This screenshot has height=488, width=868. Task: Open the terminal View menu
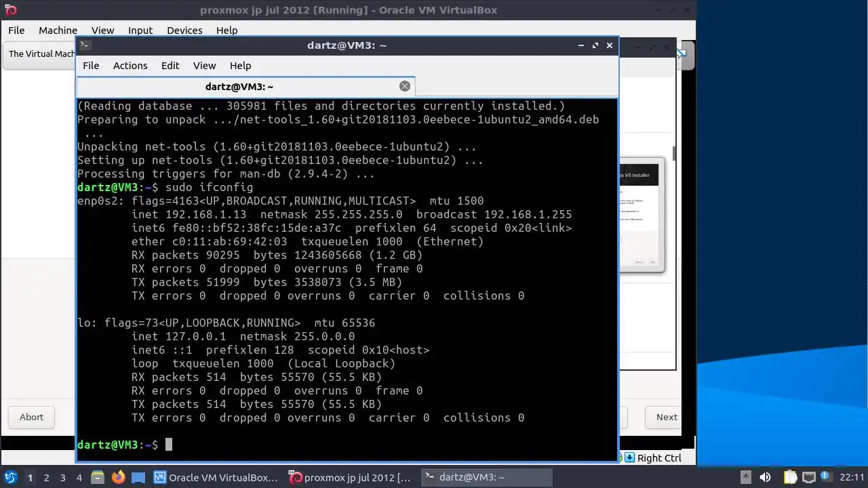coord(204,66)
